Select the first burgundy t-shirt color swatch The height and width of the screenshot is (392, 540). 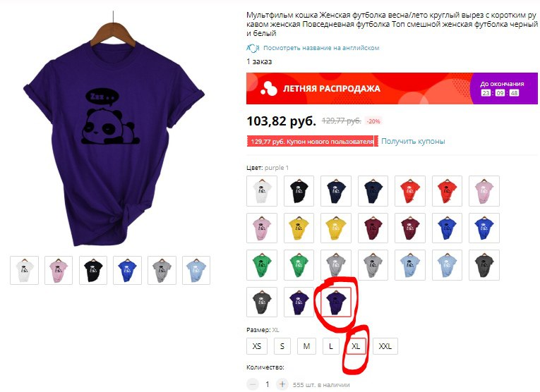(x=373, y=228)
